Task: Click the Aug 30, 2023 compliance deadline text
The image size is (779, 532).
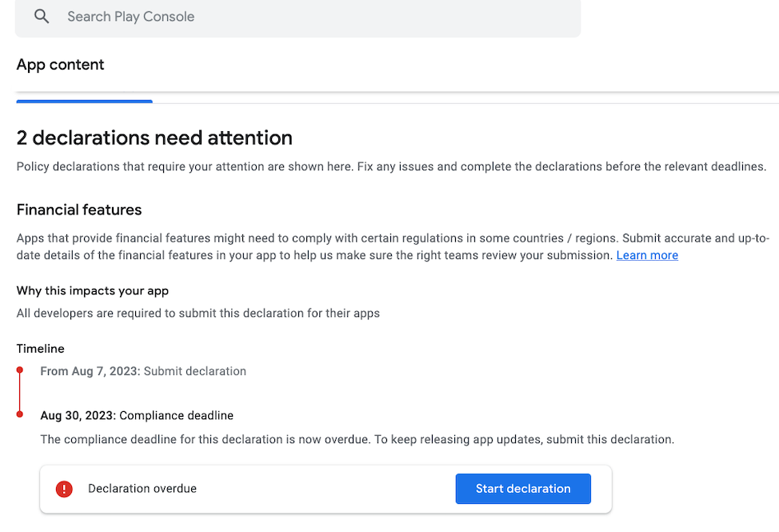Action: [136, 415]
